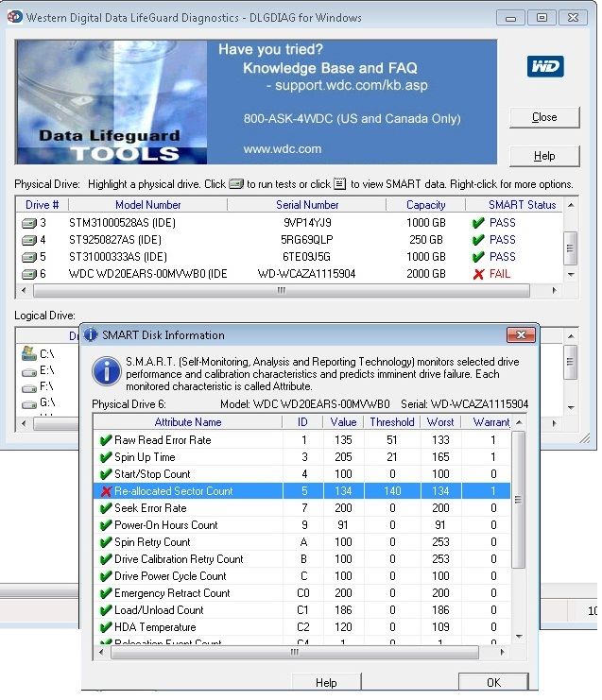Sort drives by Model Number column
Viewport: 602px width, 700px height.
point(147,205)
